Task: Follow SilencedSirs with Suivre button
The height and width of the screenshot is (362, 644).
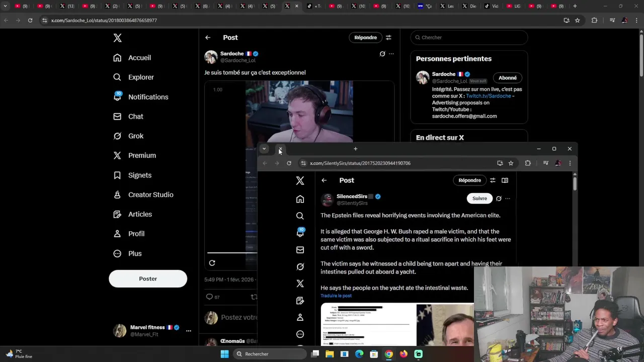Action: (x=479, y=199)
